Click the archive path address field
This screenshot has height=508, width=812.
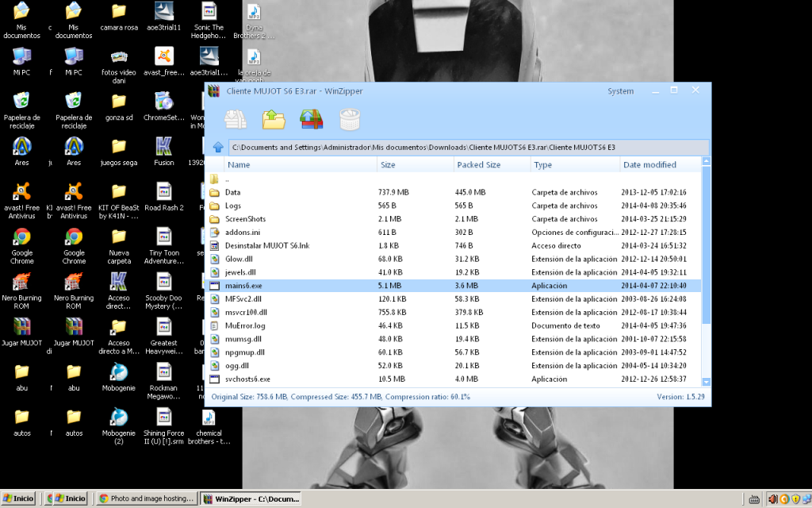[x=468, y=148]
